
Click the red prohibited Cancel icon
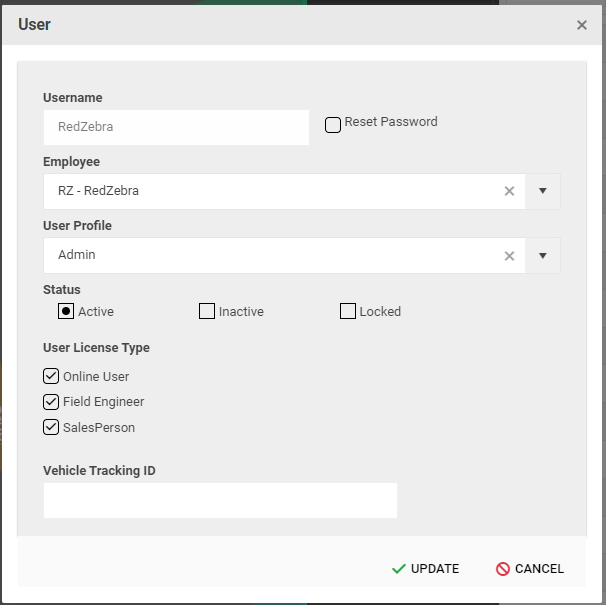(503, 569)
